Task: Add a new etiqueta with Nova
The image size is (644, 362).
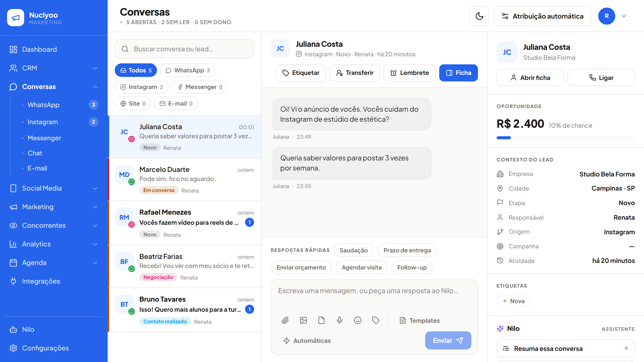Action: coord(513,301)
